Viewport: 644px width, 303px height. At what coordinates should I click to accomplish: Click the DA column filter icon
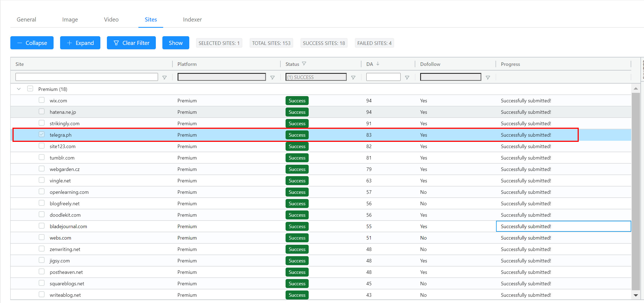(x=407, y=78)
